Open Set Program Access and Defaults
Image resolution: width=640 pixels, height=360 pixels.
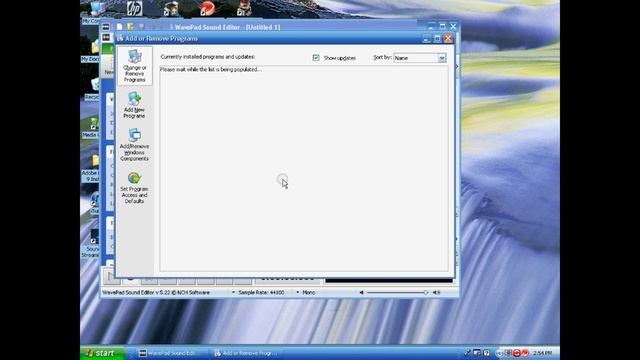pyautogui.click(x=134, y=188)
